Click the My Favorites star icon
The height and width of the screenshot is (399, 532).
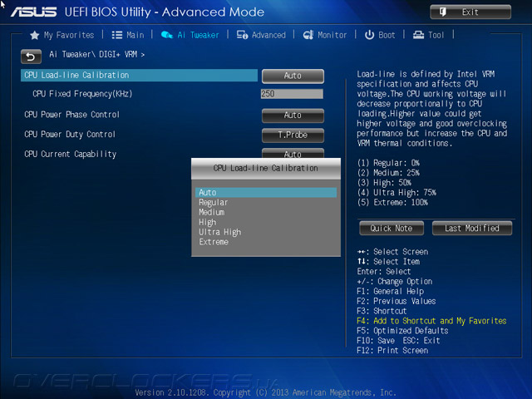[x=34, y=35]
